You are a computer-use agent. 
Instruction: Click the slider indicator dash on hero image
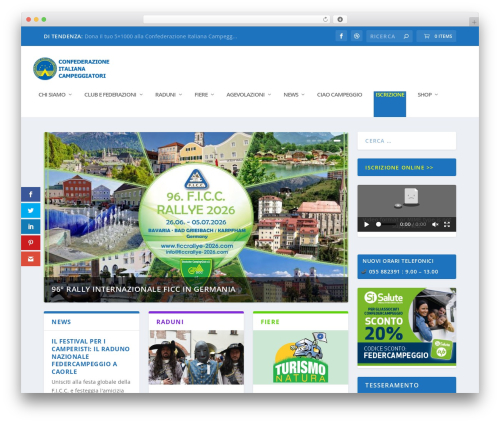(337, 141)
